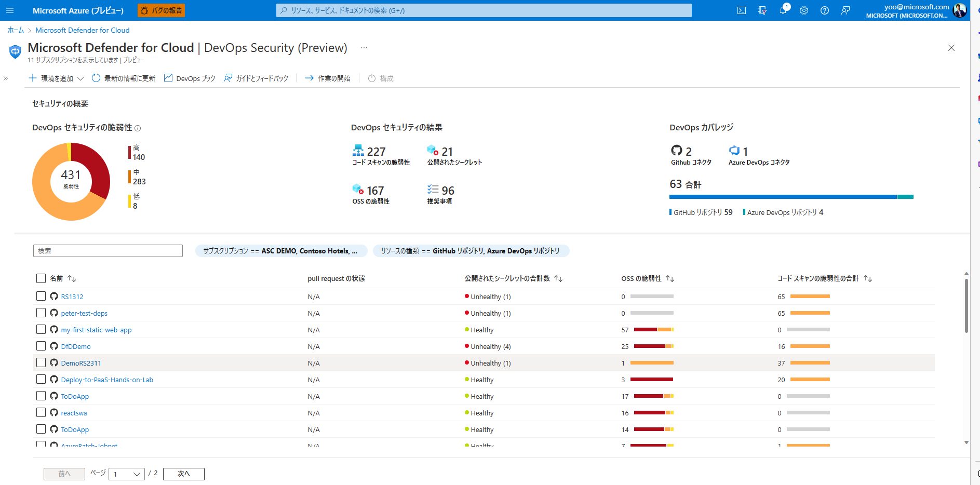The image size is (980, 485).
Task: Open the portal hamburger menu
Action: (x=9, y=10)
